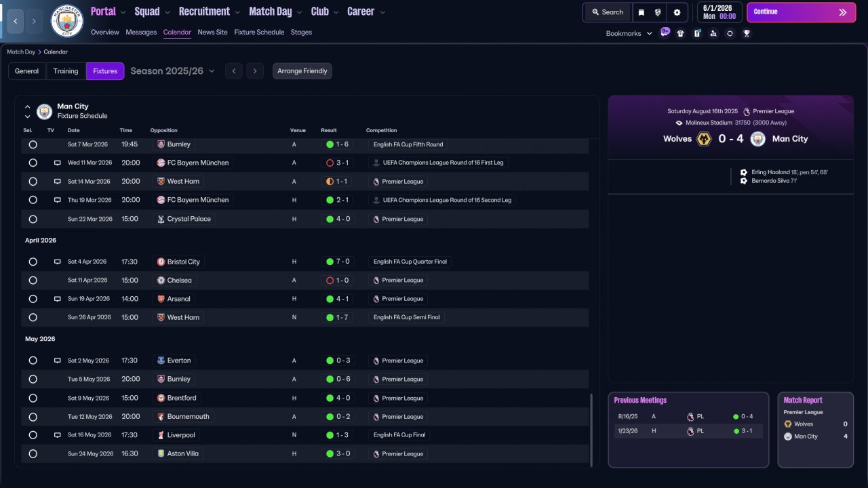Click the up chevron beside Man City Fixture Schedule
This screenshot has height=488, width=868.
pyautogui.click(x=28, y=106)
